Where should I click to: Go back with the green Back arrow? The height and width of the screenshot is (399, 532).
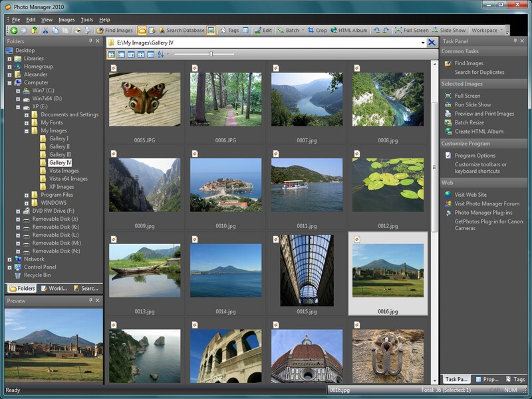(x=14, y=30)
